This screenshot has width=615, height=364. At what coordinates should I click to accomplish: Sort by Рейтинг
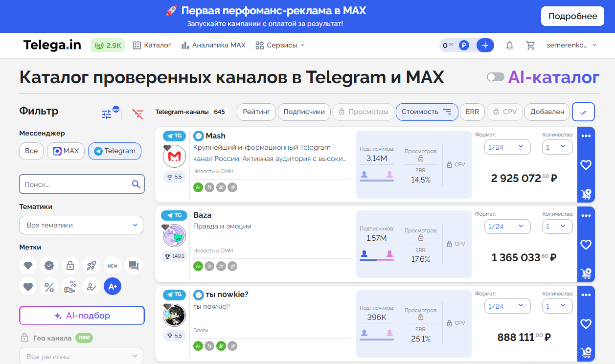coord(256,112)
